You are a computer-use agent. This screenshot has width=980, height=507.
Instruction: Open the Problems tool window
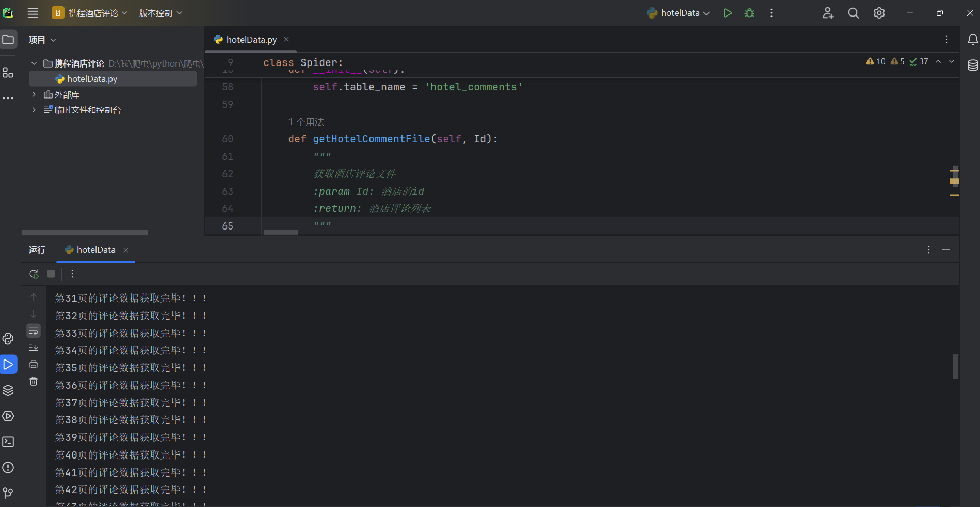click(x=8, y=467)
